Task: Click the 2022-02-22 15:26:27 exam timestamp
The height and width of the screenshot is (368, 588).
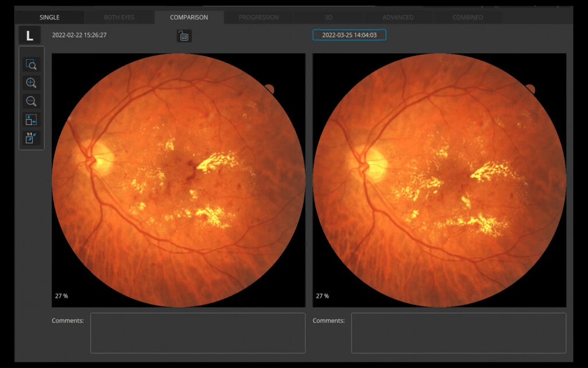Action: (x=79, y=35)
